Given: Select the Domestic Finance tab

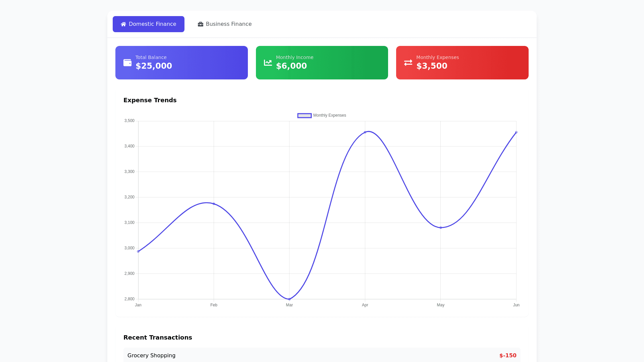Looking at the screenshot, I should click(x=148, y=24).
